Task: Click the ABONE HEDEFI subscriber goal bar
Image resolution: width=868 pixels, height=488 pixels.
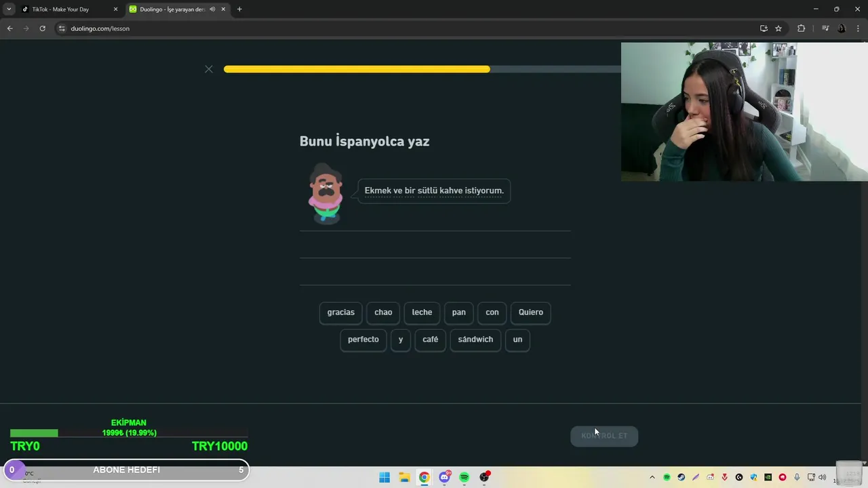Action: click(126, 470)
